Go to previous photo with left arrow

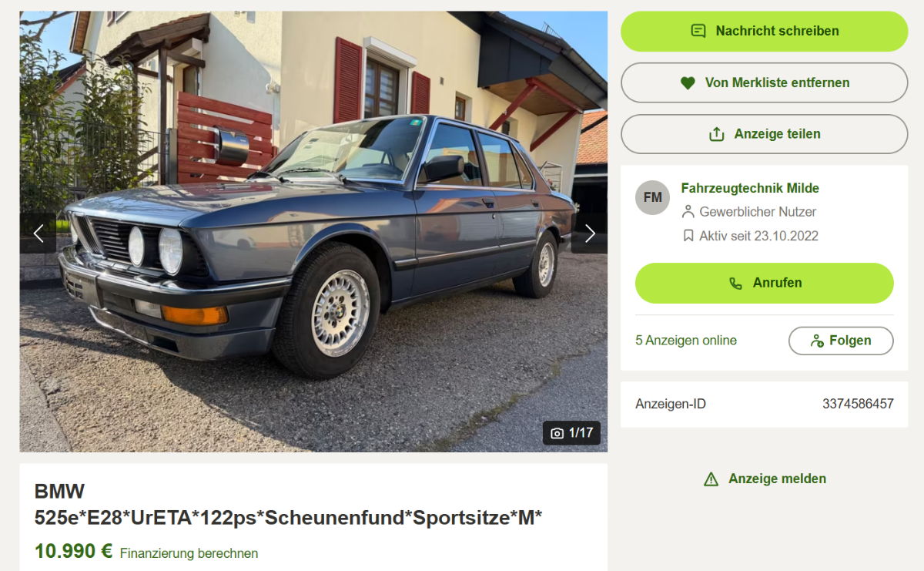click(38, 233)
